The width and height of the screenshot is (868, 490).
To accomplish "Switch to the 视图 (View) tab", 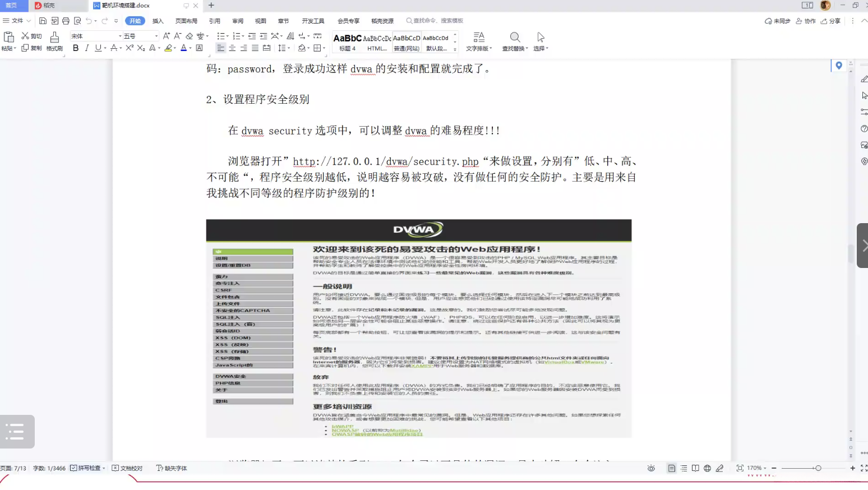I will click(261, 21).
